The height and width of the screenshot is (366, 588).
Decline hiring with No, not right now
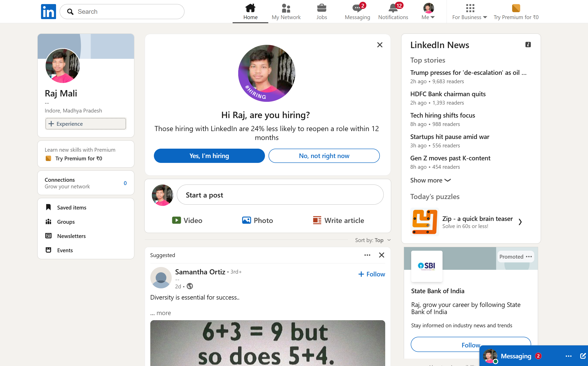point(324,156)
